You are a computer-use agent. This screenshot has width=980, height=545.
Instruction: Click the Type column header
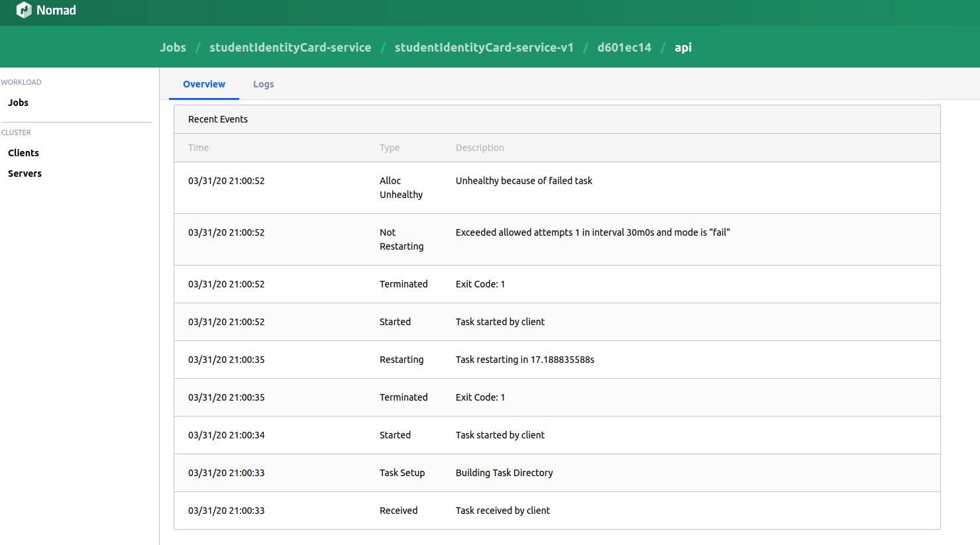coord(390,147)
